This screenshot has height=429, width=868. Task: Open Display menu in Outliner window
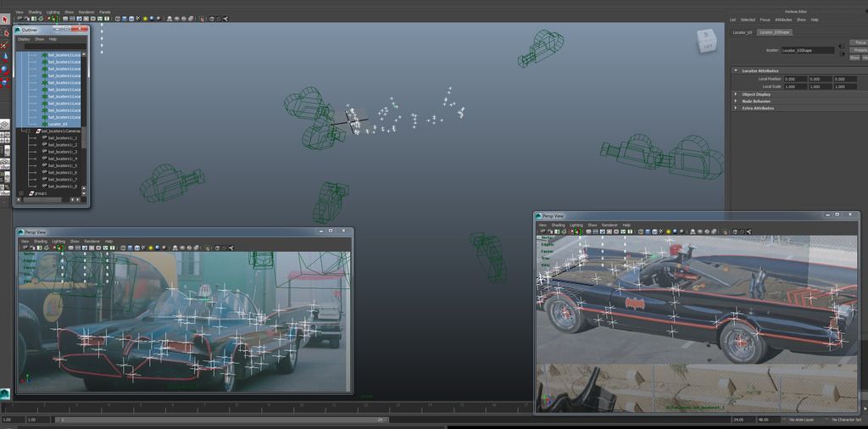tap(24, 39)
